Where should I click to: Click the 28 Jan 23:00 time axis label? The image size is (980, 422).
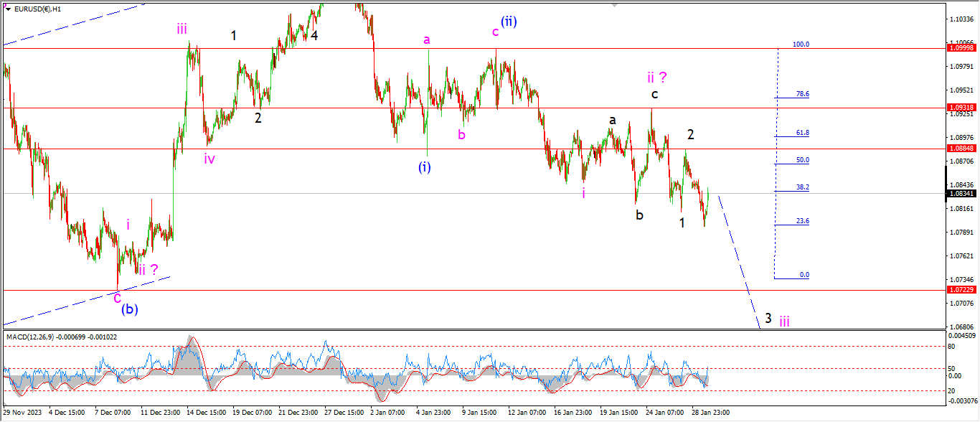tap(710, 413)
